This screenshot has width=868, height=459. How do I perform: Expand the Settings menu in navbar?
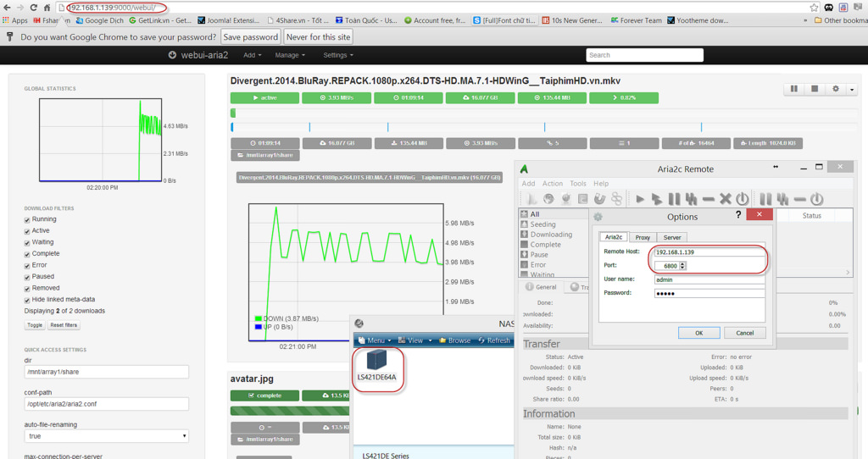coord(338,55)
